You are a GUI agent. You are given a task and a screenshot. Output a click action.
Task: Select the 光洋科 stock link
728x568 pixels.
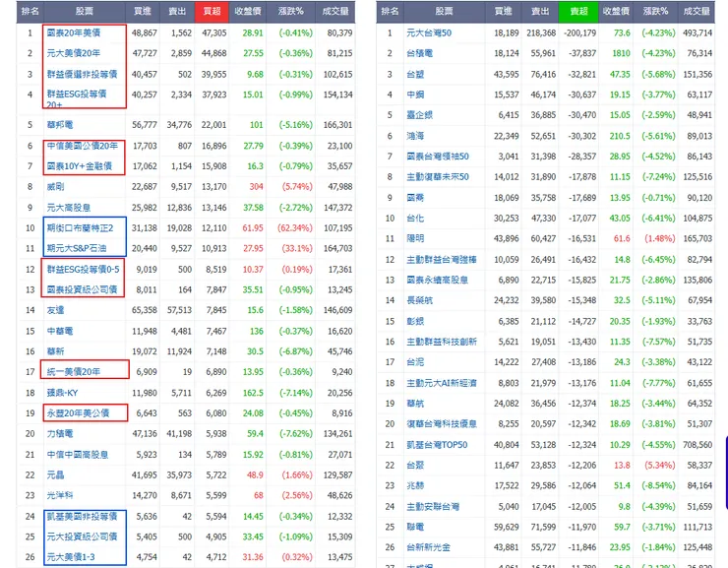[x=60, y=495]
